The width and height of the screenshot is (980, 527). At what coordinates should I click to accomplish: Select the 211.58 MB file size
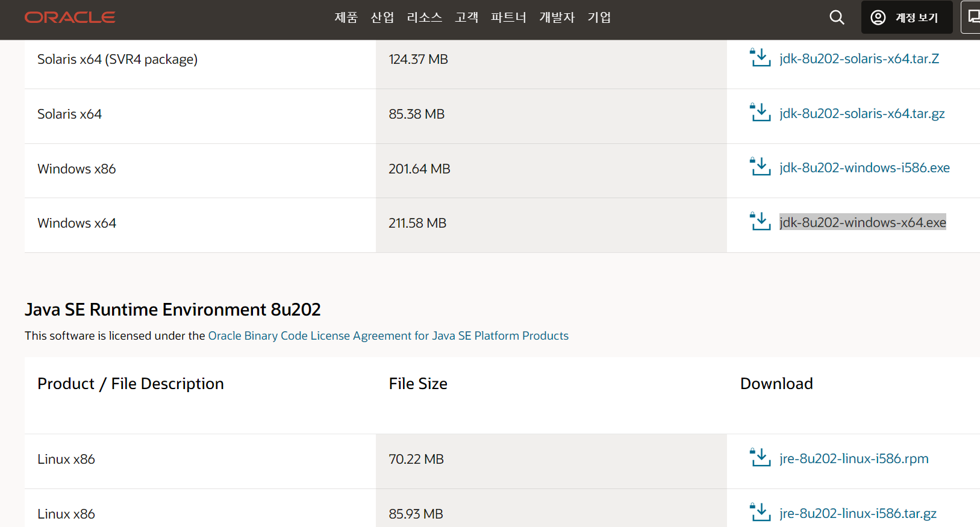click(417, 223)
